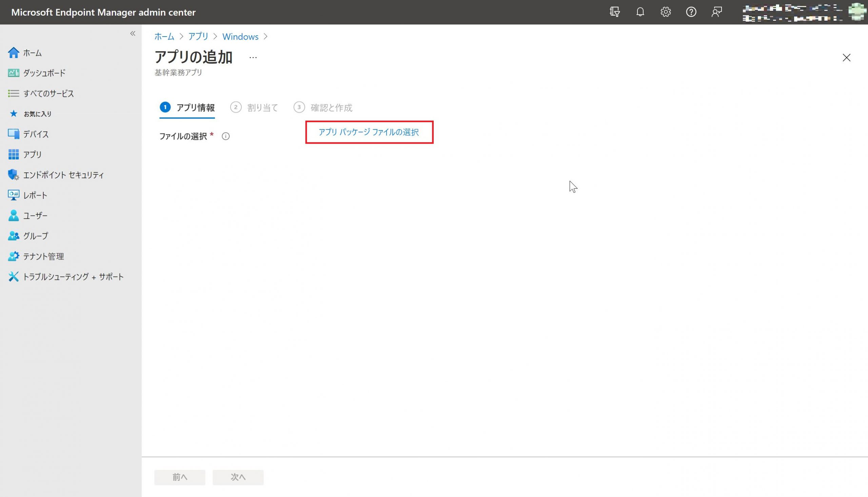Image resolution: width=868 pixels, height=497 pixels.
Task: Click the info icon beside ファイルの選択
Action: (225, 137)
